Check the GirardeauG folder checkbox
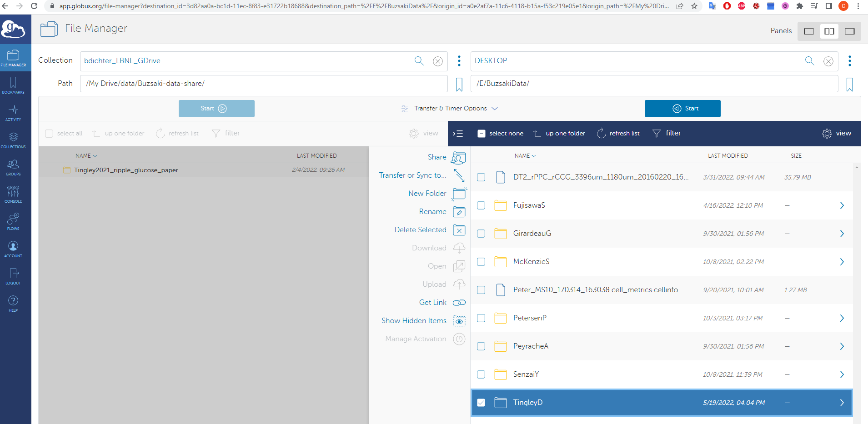 point(481,234)
